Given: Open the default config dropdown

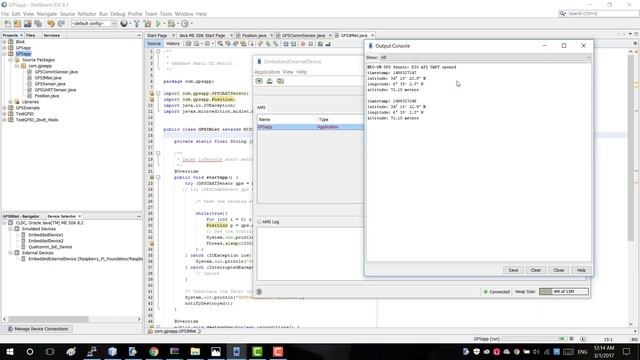Looking at the screenshot, I should 94,24.
